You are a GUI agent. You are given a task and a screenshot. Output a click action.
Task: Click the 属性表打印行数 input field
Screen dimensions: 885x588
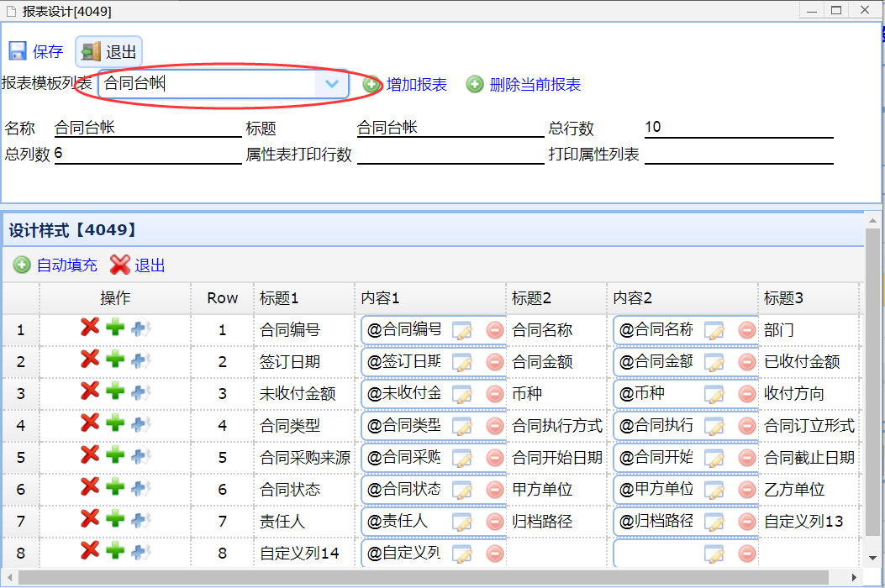(x=450, y=154)
